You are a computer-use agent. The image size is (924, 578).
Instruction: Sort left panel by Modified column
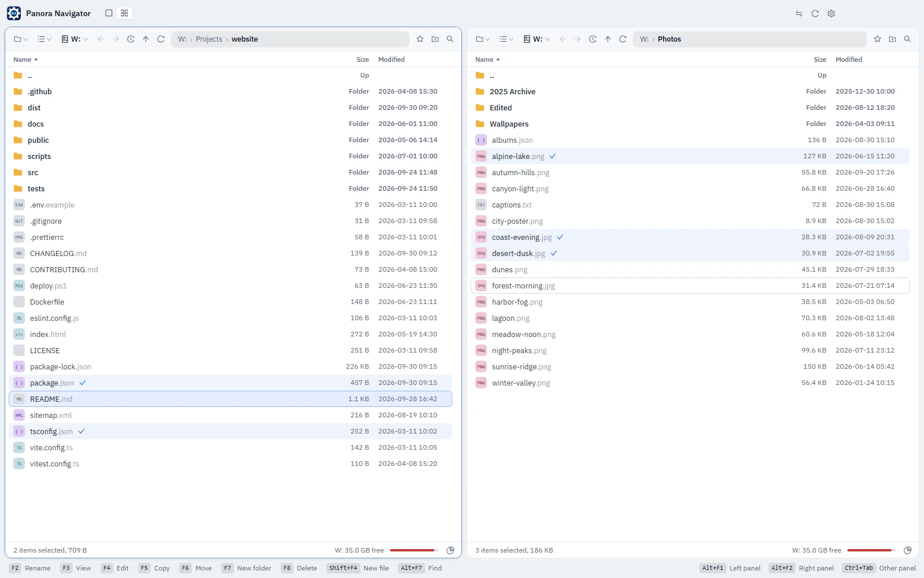point(392,60)
